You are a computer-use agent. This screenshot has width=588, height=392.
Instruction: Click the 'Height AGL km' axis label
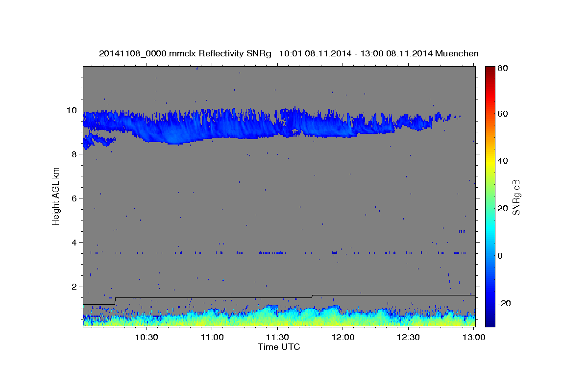pyautogui.click(x=56, y=196)
